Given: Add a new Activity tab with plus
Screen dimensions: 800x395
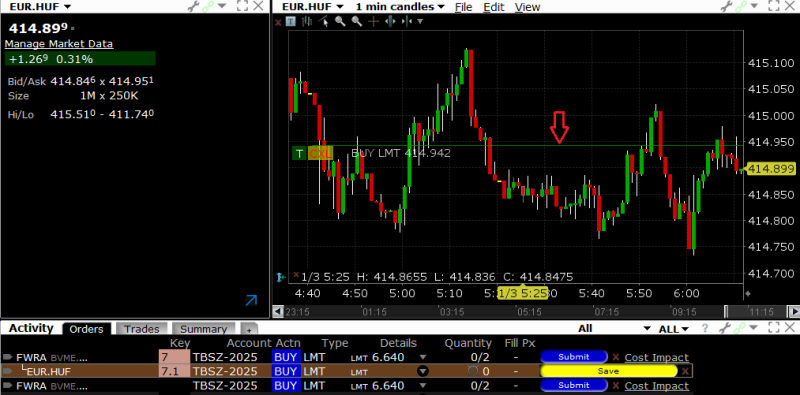Looking at the screenshot, I should 249,330.
